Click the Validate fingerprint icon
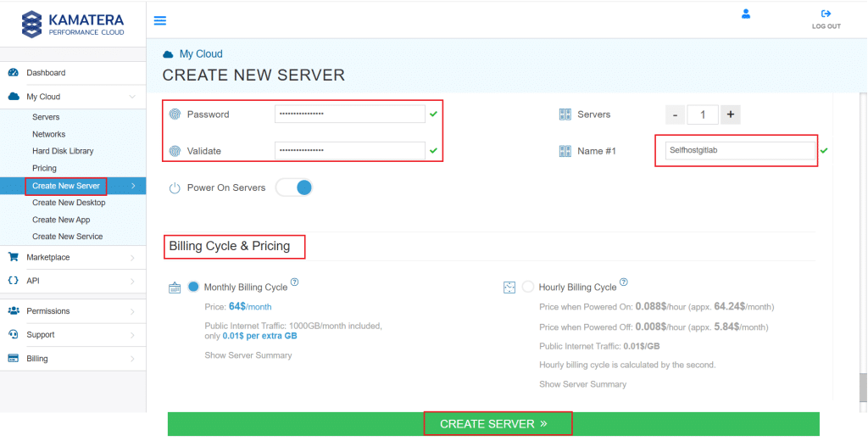 point(175,151)
